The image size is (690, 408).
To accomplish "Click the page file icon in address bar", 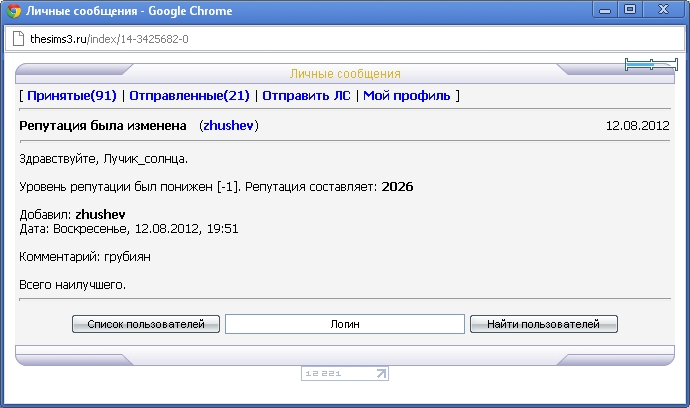I will 17,39.
